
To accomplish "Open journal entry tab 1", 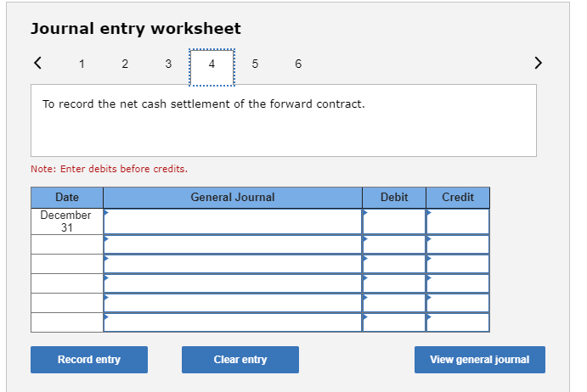I will tap(82, 64).
